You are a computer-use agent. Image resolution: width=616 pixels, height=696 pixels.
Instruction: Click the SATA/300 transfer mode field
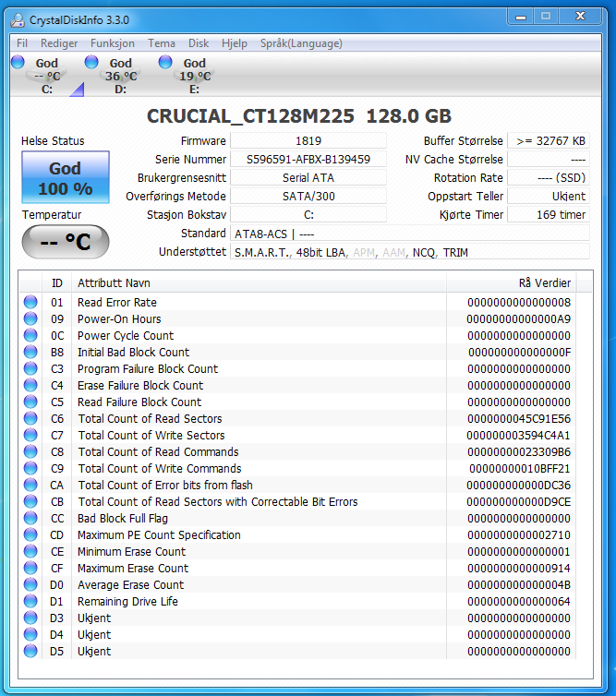(308, 197)
